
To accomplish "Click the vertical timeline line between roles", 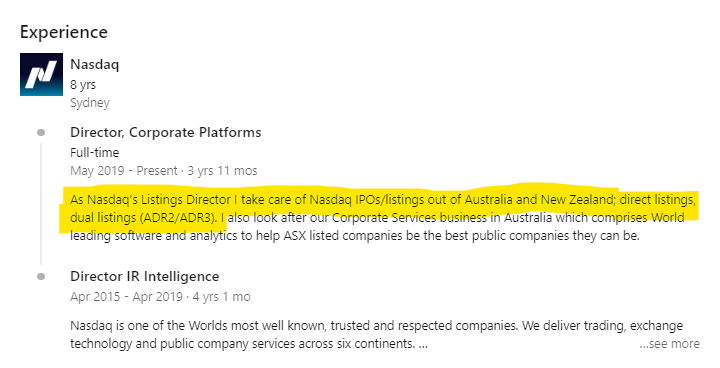I will pos(41,204).
